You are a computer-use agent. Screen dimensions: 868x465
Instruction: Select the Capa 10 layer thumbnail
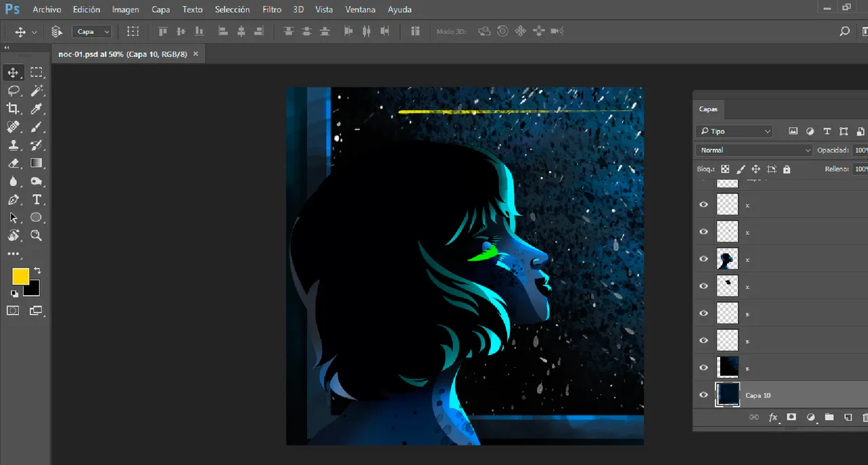(728, 395)
